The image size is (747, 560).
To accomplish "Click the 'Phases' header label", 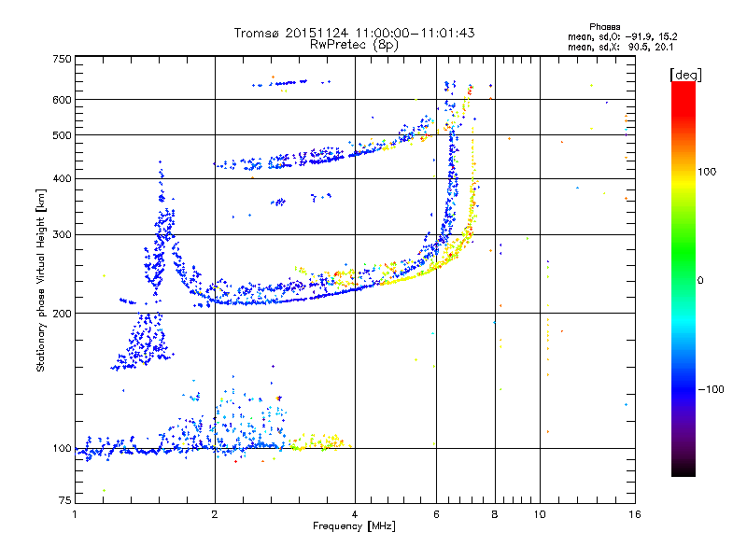I will coord(604,27).
